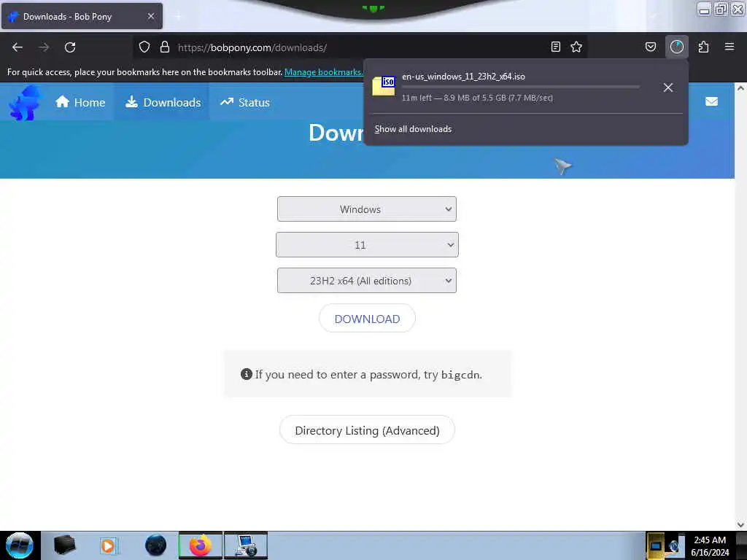Cancel the en-us_windows_11 ISO download
Image resolution: width=747 pixels, height=560 pixels.
tap(668, 87)
